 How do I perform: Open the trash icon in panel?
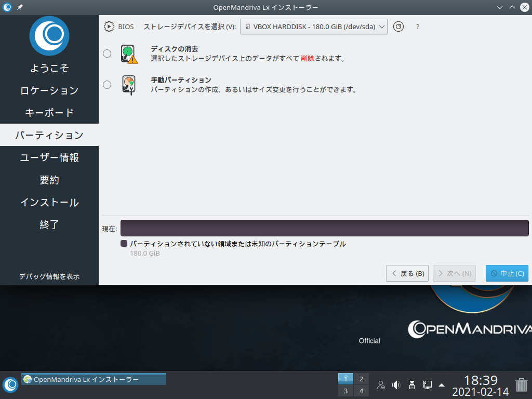[x=522, y=385]
